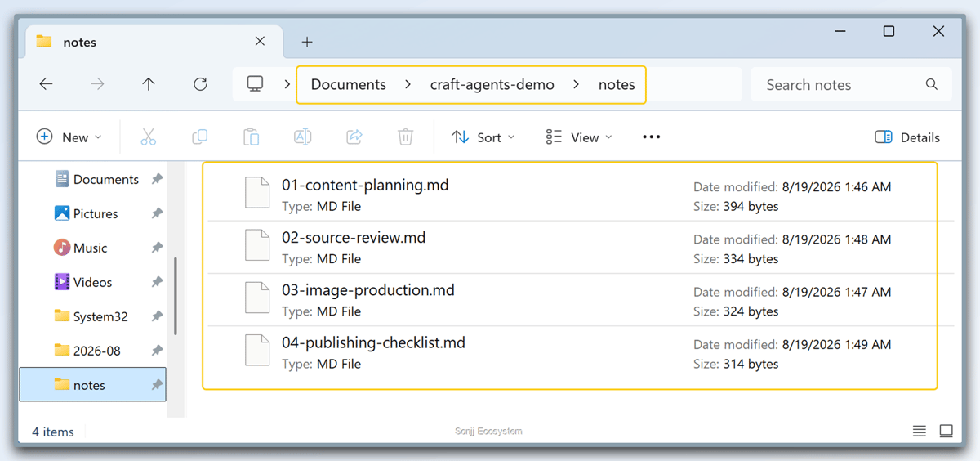Click the search magnifier icon
This screenshot has height=461, width=980.
(932, 84)
